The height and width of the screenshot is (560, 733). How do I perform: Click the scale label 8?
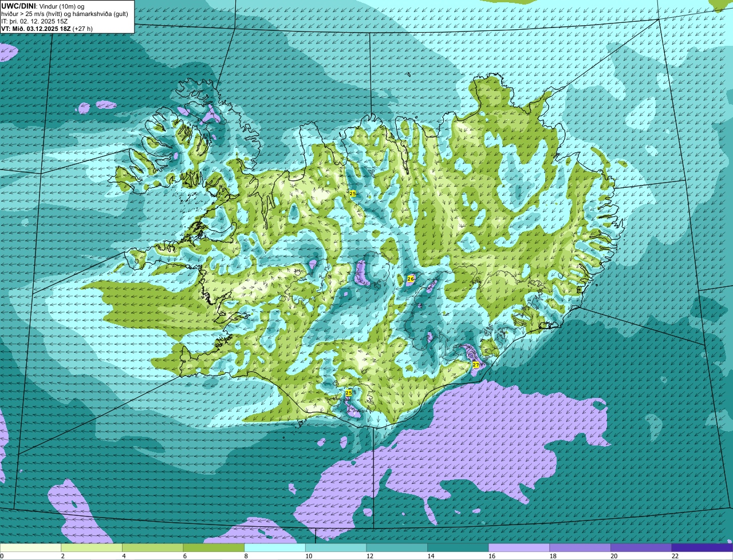point(246,556)
